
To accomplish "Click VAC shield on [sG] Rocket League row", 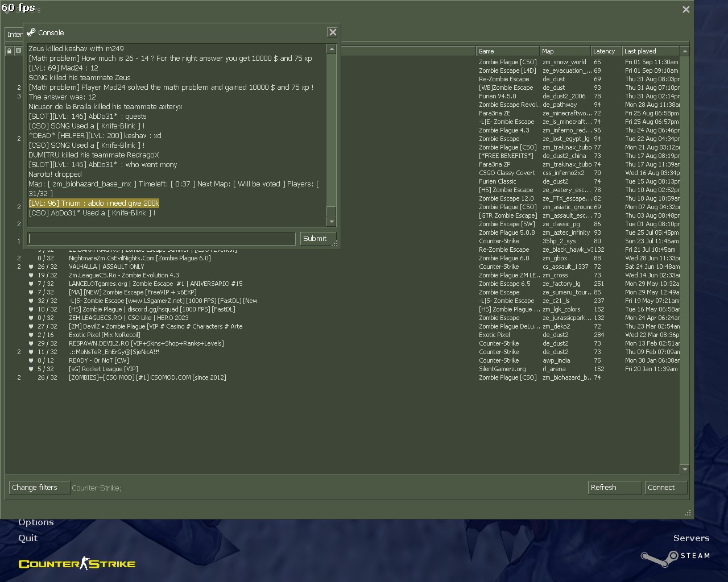I will point(31,369).
